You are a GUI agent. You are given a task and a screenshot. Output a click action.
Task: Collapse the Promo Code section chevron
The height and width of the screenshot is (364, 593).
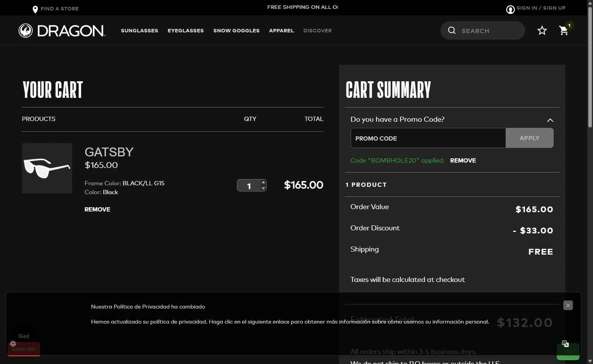550,120
